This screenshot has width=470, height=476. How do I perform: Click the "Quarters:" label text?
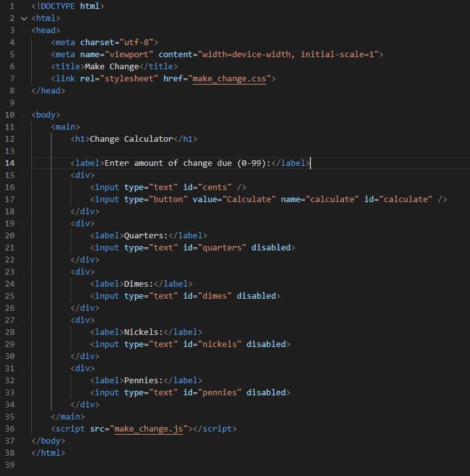coord(146,236)
